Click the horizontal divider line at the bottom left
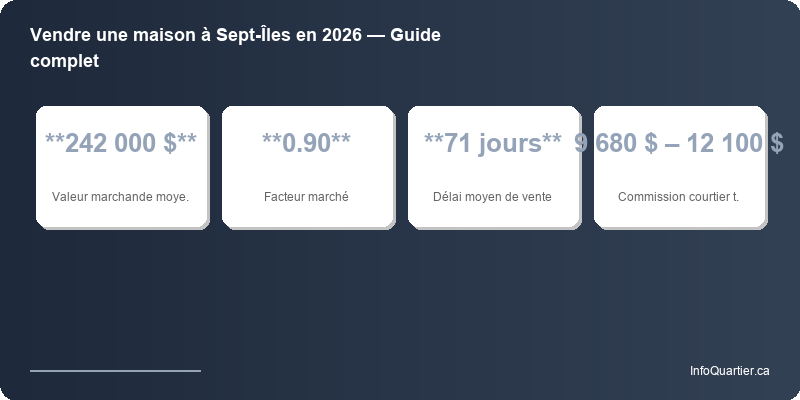Screen dimensions: 800x400 coord(115,370)
